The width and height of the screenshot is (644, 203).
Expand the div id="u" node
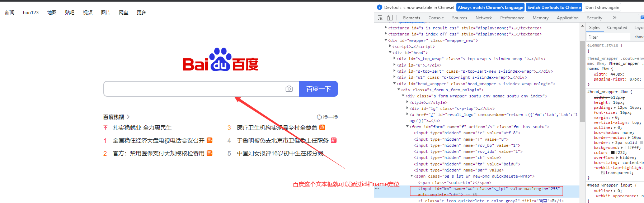tap(395, 65)
